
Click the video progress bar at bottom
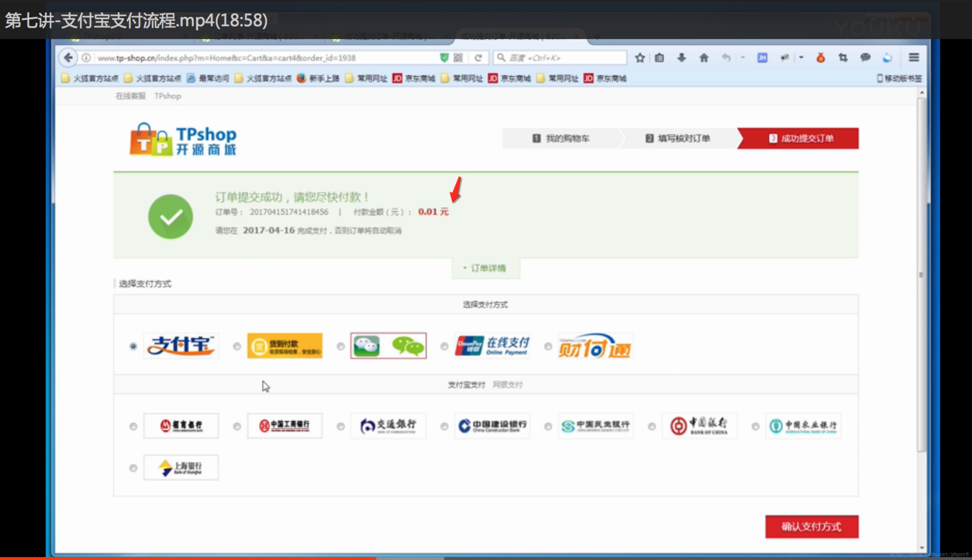coord(486,558)
